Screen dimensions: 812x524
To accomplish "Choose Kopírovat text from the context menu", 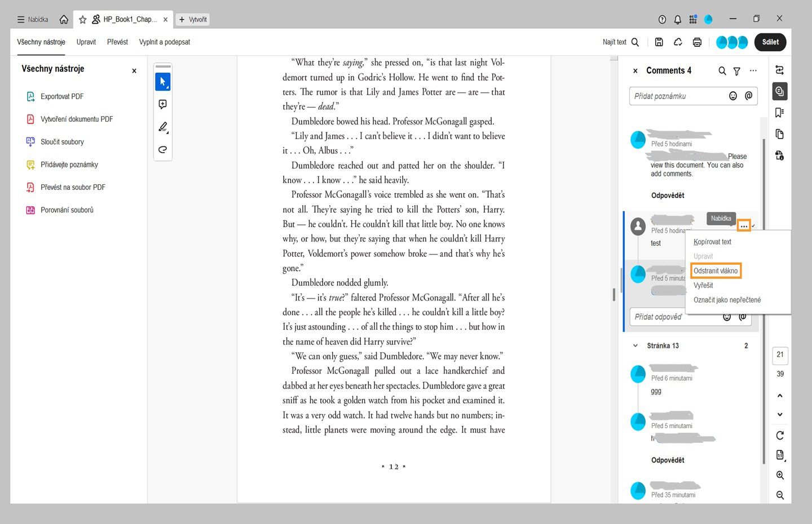I will pos(712,242).
